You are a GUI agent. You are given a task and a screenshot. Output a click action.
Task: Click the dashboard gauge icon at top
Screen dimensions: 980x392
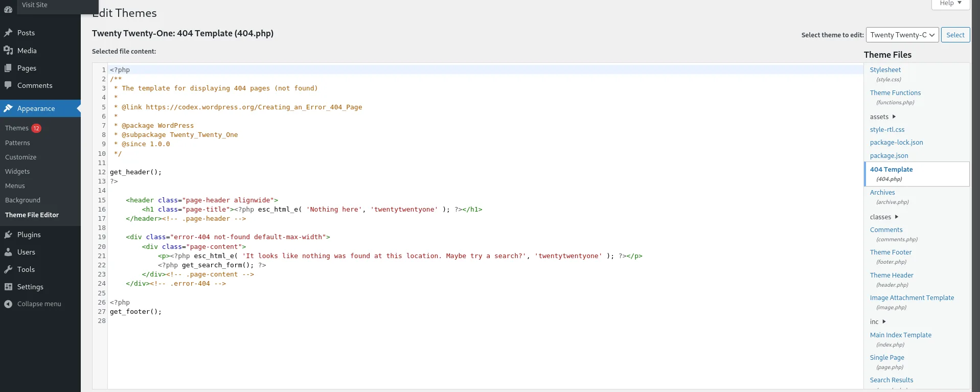pyautogui.click(x=8, y=9)
